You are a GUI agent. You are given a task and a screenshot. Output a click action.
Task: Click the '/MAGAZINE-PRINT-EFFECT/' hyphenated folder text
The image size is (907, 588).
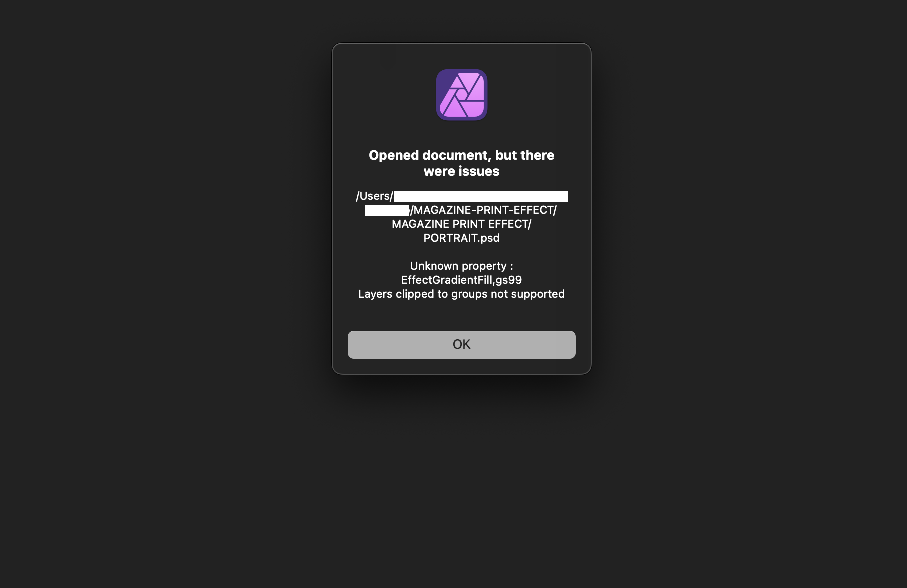pyautogui.click(x=483, y=210)
